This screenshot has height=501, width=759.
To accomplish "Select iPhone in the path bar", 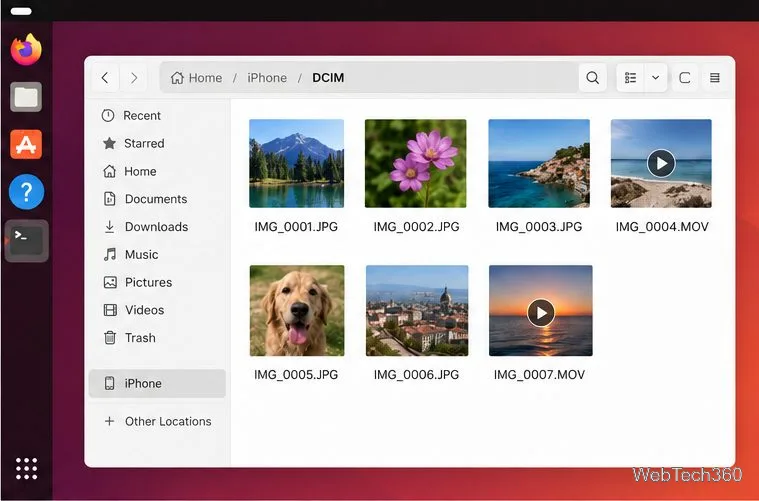I will coord(267,77).
